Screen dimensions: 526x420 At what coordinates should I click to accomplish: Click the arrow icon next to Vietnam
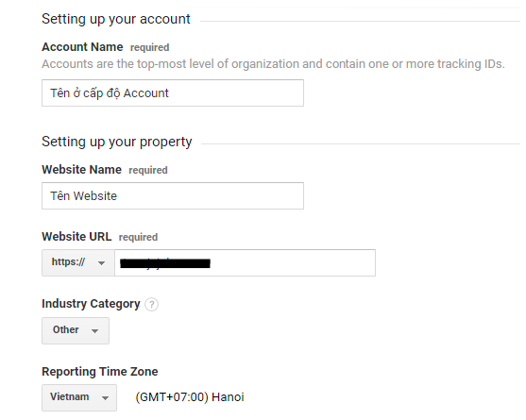tap(105, 398)
